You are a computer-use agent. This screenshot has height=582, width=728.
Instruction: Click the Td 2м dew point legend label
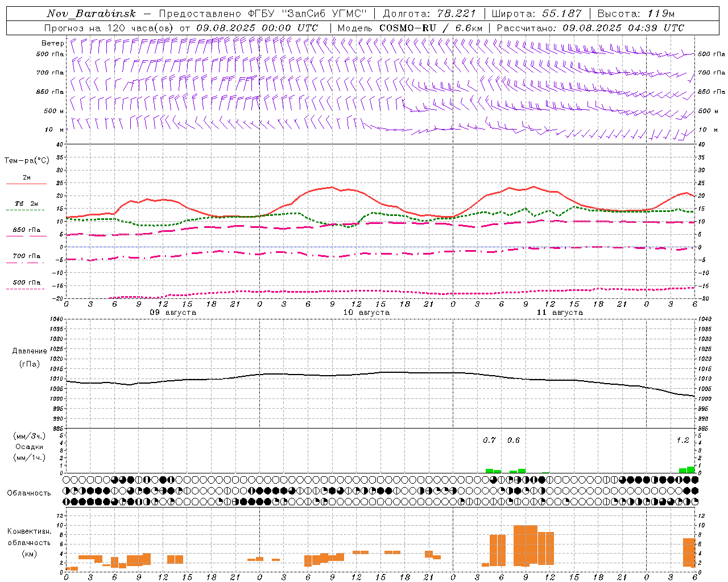(27, 203)
